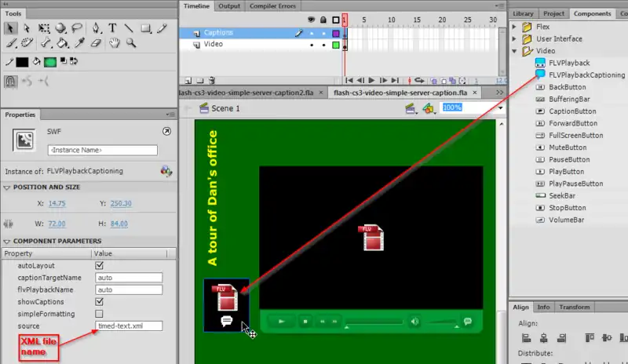Choose the Zoom magnifier tool

point(131,43)
